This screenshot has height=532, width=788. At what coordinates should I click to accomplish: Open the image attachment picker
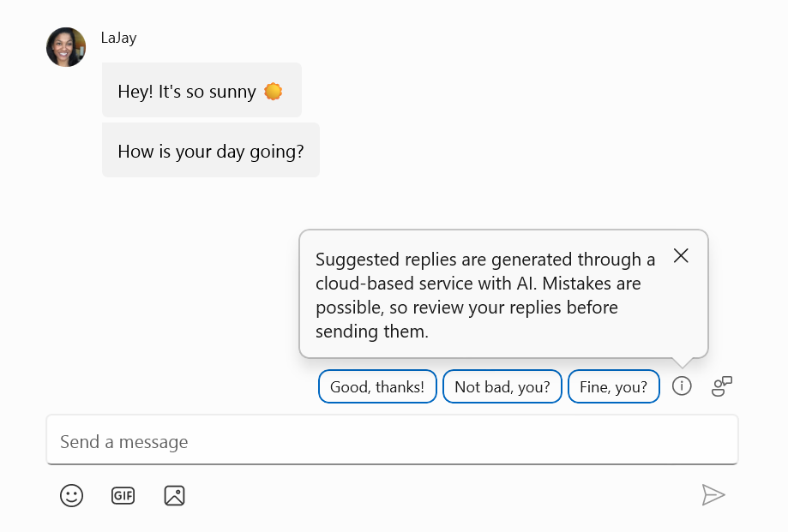(x=174, y=495)
